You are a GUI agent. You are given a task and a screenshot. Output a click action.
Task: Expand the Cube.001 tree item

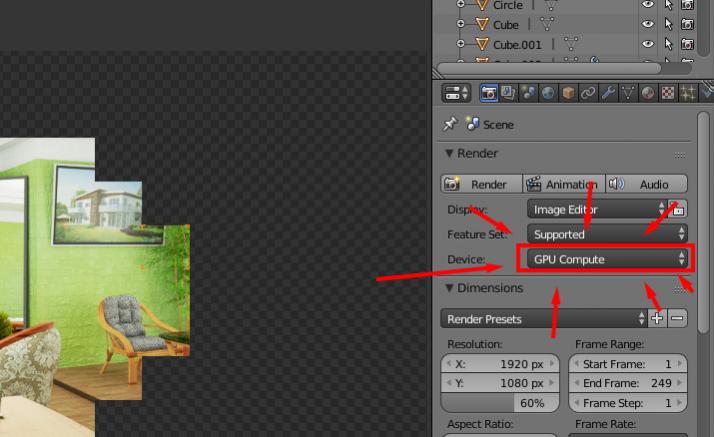point(461,44)
